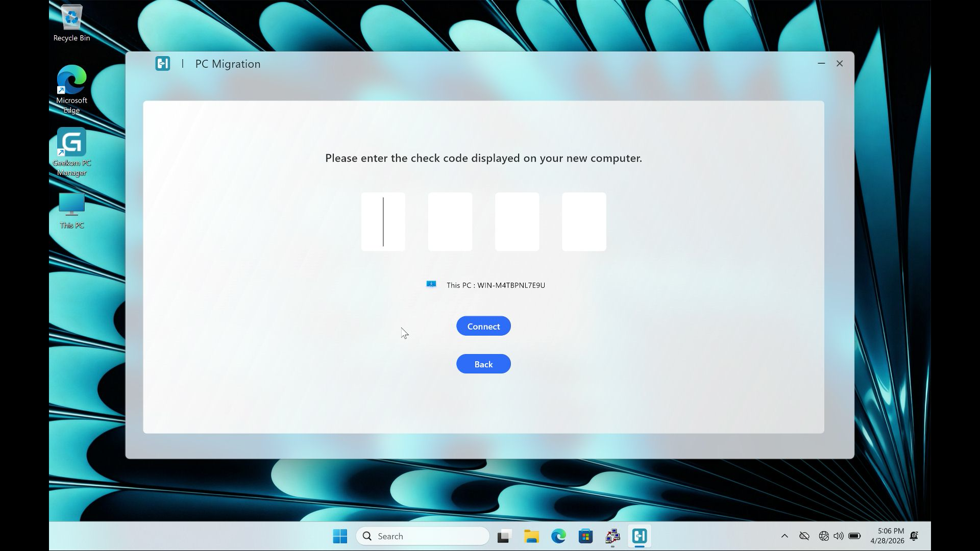Click the This PC computer icon in dialog
The width and height of the screenshot is (980, 551).
(x=431, y=285)
